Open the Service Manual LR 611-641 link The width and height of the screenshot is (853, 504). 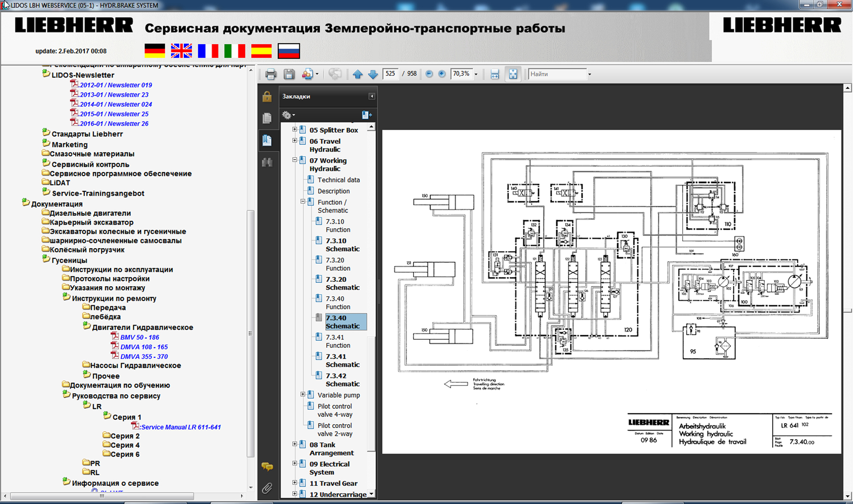[181, 427]
